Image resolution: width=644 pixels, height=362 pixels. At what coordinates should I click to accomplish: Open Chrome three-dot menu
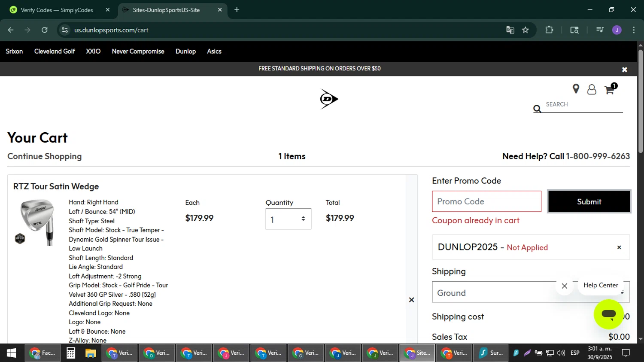coord(634,30)
